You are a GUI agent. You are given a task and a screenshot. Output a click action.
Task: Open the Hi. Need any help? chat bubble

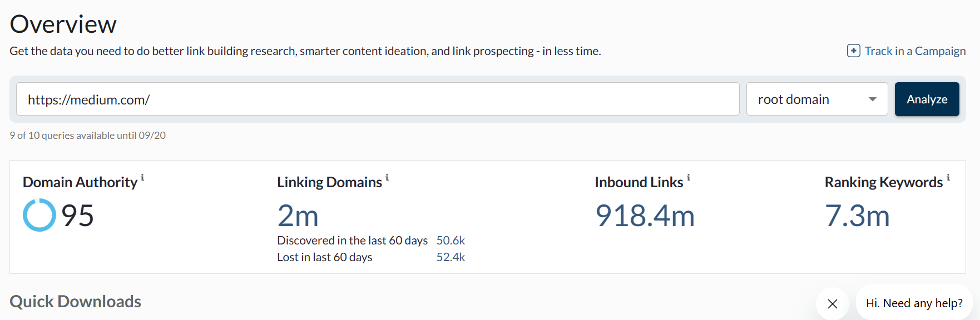coord(914,303)
